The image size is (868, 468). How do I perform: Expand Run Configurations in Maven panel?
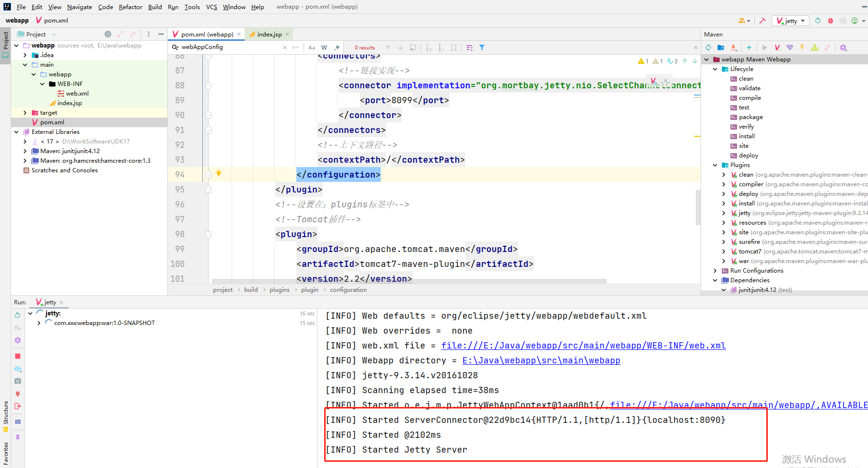(715, 271)
